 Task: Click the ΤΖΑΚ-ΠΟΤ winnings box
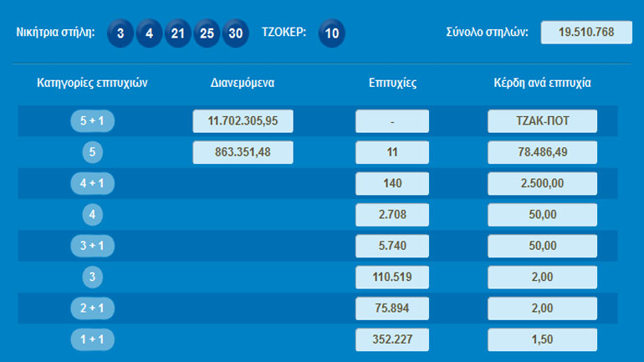[542, 121]
